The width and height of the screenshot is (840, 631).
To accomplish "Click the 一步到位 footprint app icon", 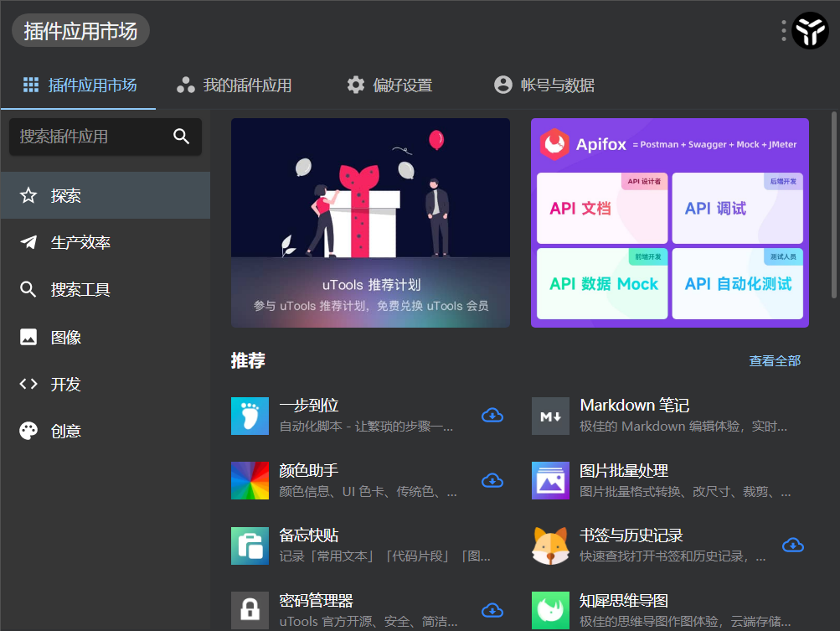I will click(x=250, y=416).
